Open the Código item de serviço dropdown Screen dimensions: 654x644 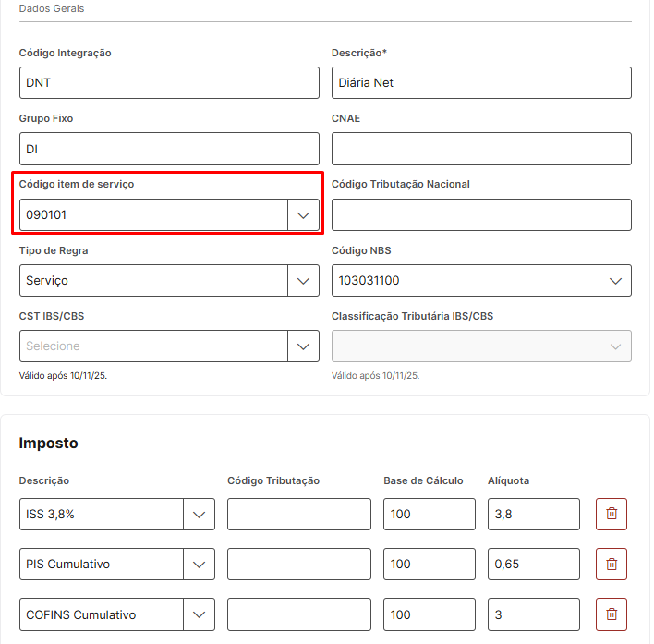pyautogui.click(x=302, y=215)
